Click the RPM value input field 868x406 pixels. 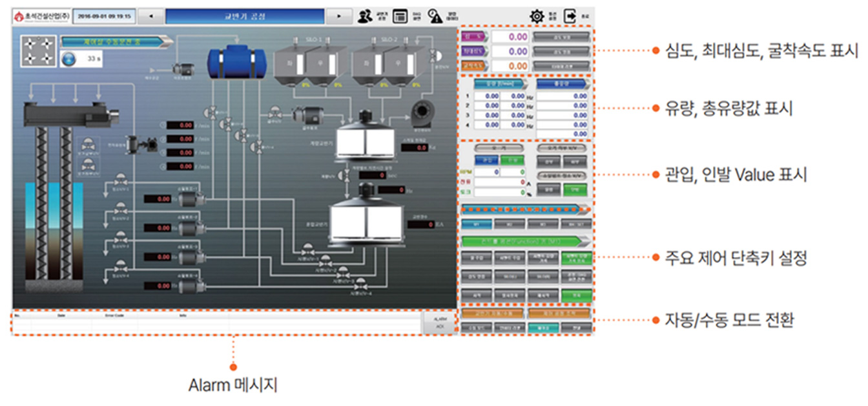496,173
